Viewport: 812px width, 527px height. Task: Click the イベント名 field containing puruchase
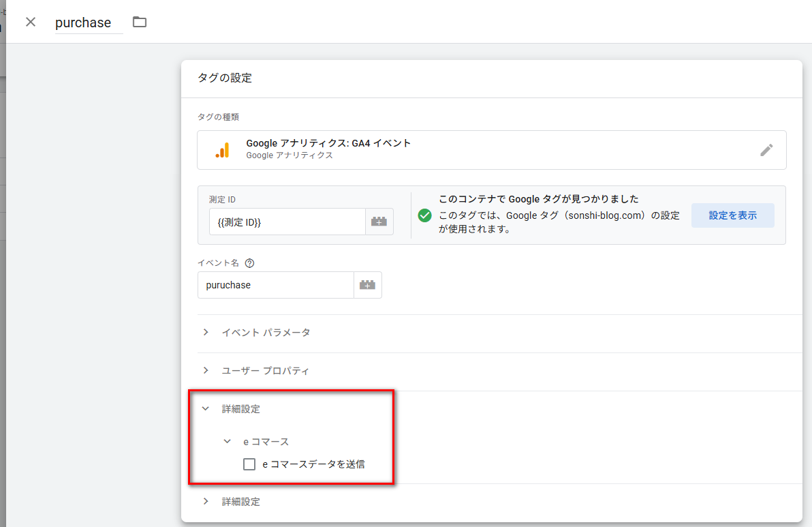click(x=275, y=285)
